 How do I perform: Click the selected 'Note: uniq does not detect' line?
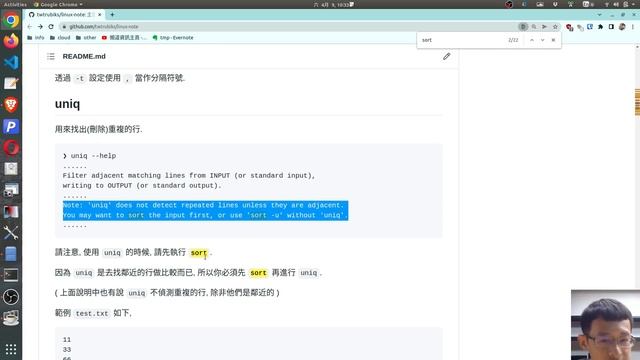(203, 205)
